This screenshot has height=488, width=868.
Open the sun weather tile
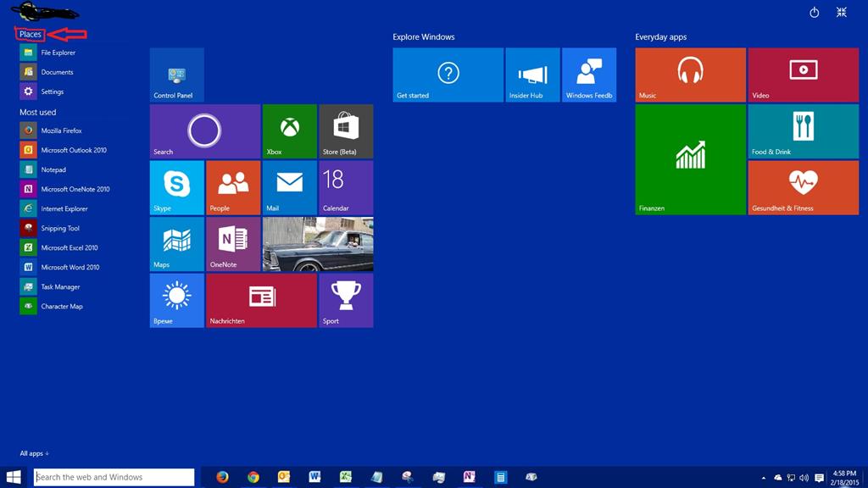tap(176, 301)
